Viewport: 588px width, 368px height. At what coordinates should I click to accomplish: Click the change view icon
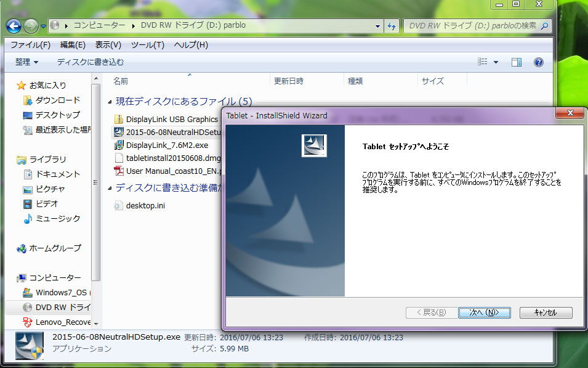[483, 62]
